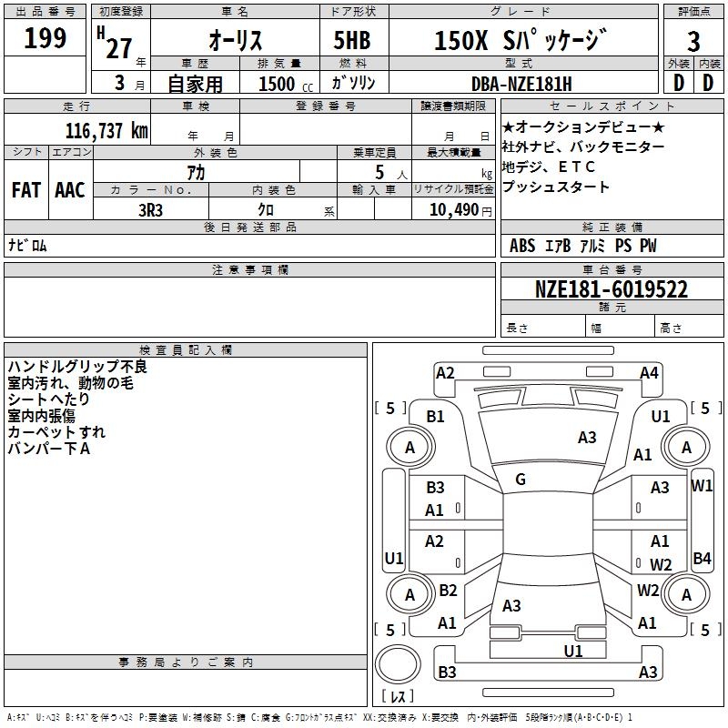Click the 純正装備 header
This screenshot has height=728, width=728.
[x=612, y=227]
